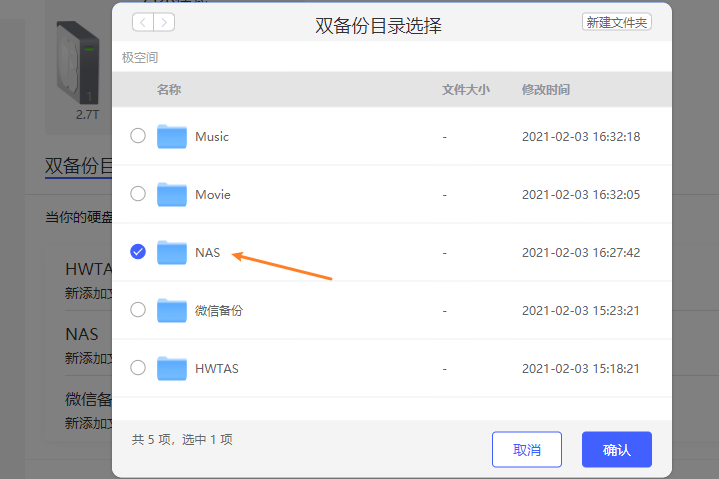
Task: Confirm selection with 确认 button
Action: (616, 450)
